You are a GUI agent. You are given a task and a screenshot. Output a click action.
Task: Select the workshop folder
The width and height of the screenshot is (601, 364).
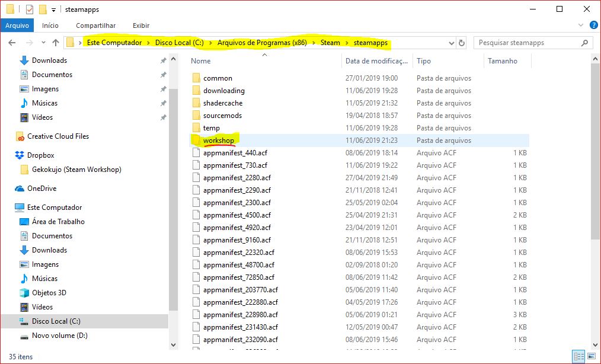point(218,141)
